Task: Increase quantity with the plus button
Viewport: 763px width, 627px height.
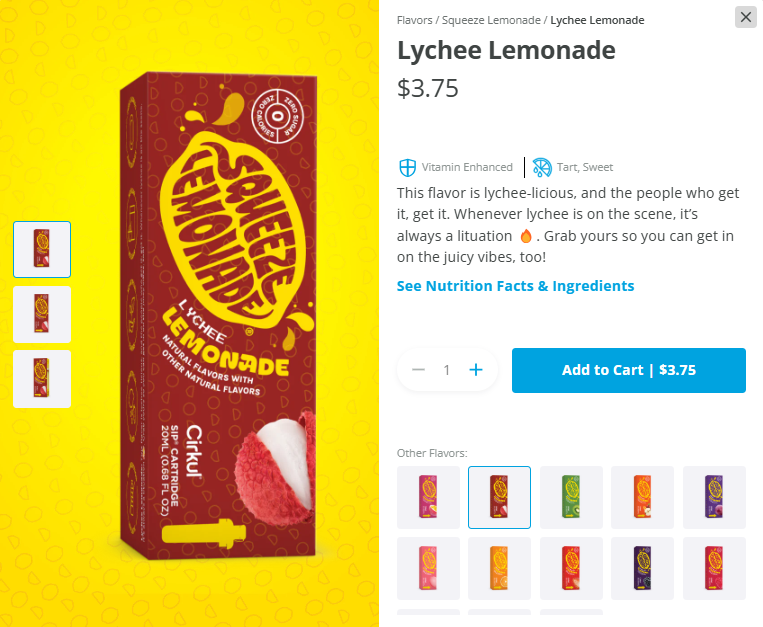Action: click(476, 370)
